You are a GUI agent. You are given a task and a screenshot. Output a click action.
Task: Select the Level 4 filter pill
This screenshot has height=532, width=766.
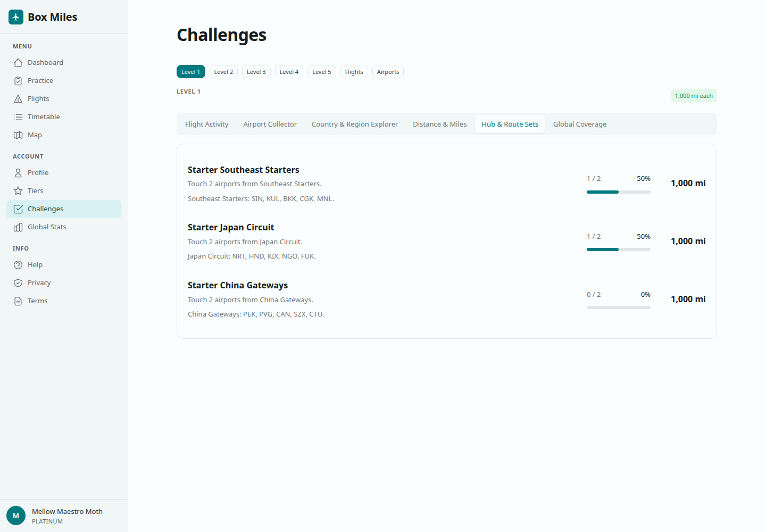289,72
